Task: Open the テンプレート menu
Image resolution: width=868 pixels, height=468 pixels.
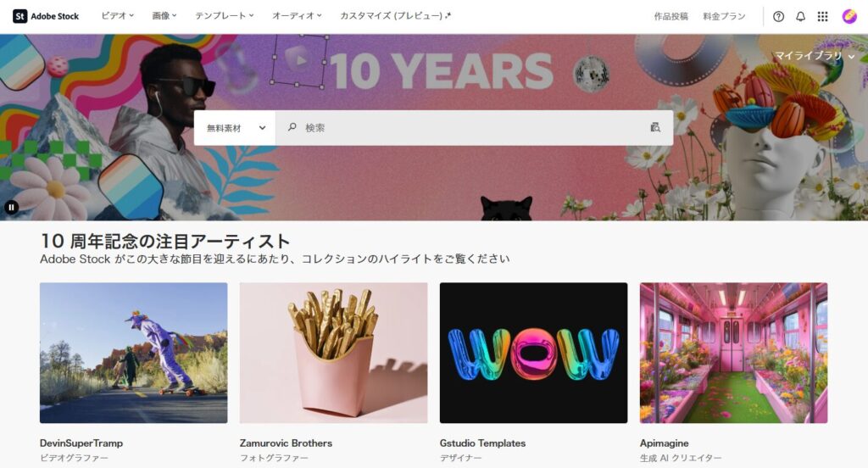Action: 224,15
